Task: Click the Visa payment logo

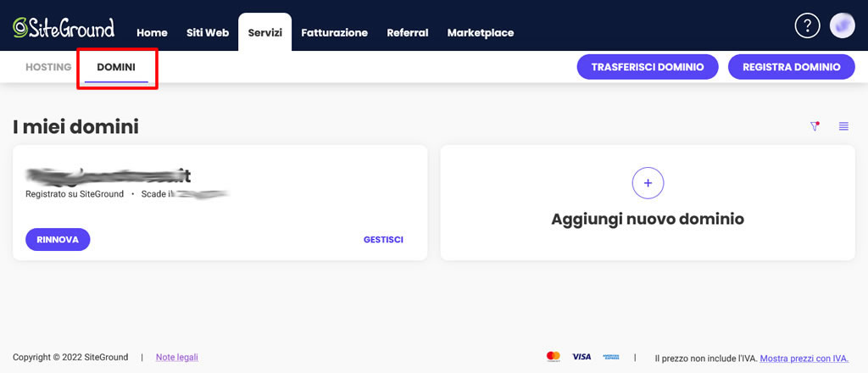Action: click(581, 357)
